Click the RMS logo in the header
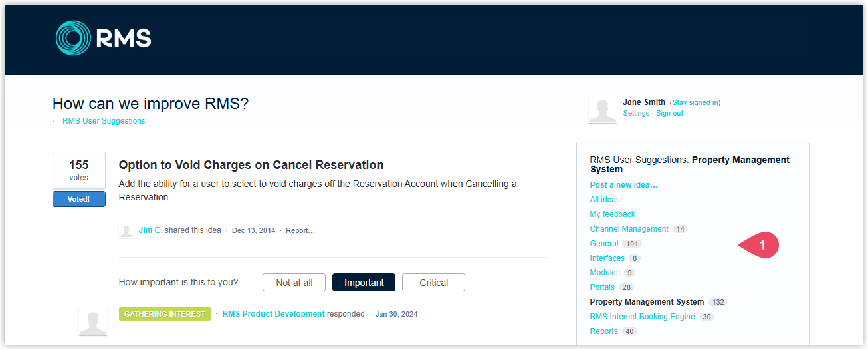The image size is (868, 350). [103, 37]
